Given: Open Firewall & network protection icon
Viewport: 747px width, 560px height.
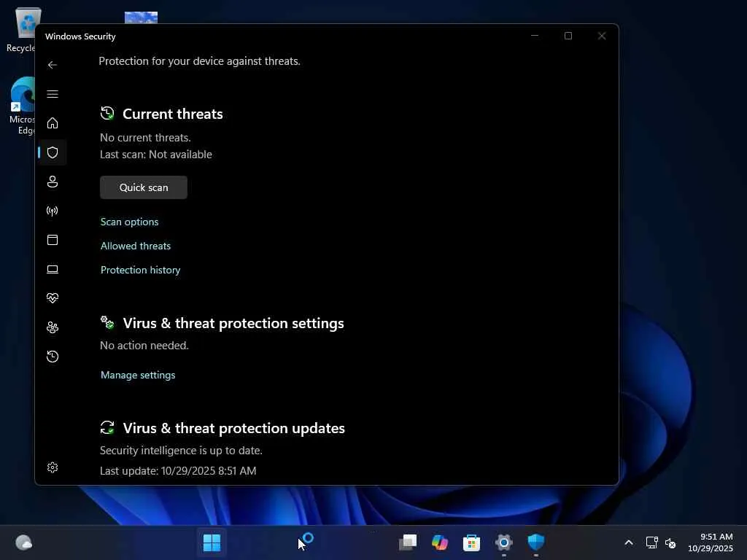Looking at the screenshot, I should (53, 211).
